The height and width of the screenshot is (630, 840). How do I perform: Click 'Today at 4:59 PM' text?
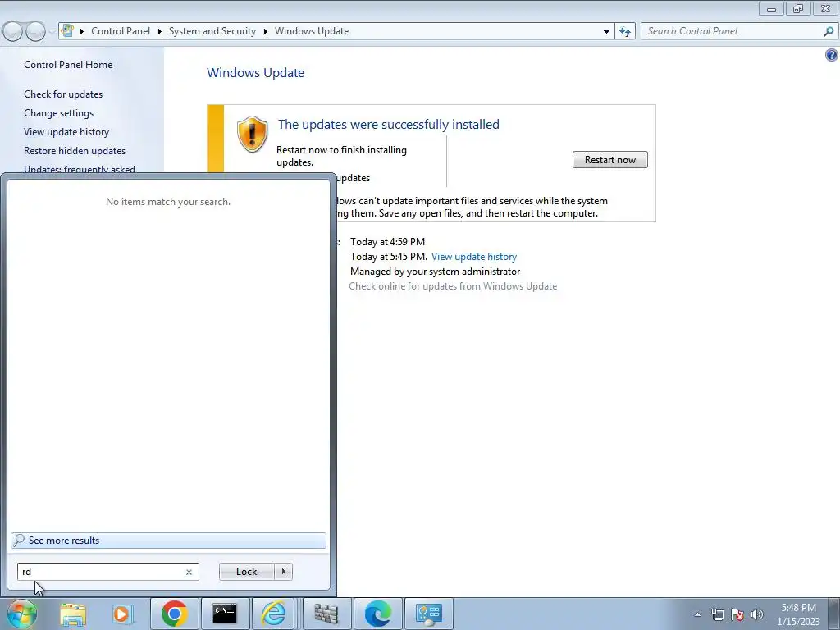pos(387,242)
